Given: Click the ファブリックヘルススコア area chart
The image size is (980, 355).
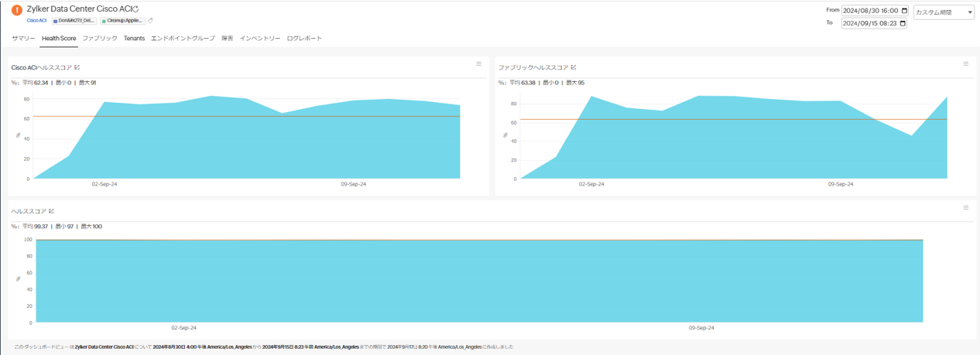Looking at the screenshot, I should (733, 137).
